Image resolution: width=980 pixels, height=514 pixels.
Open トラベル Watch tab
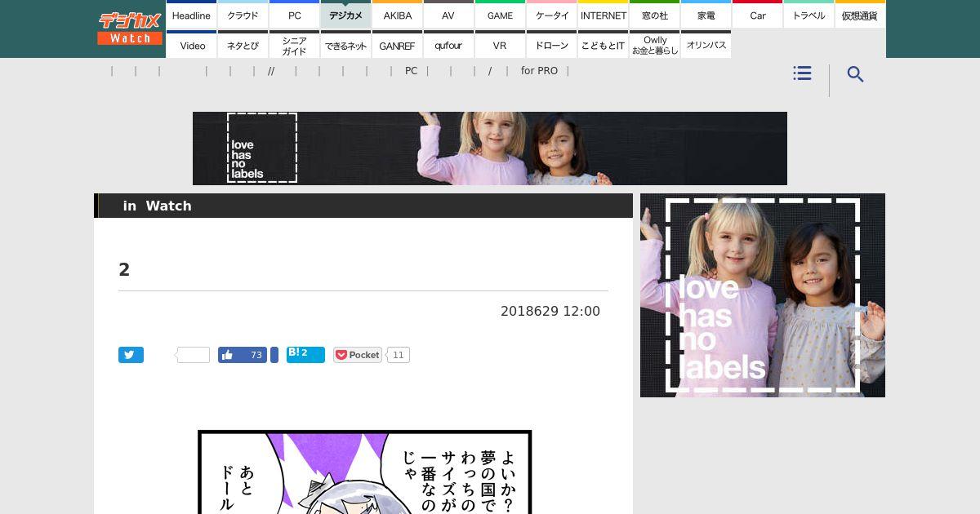coord(808,15)
